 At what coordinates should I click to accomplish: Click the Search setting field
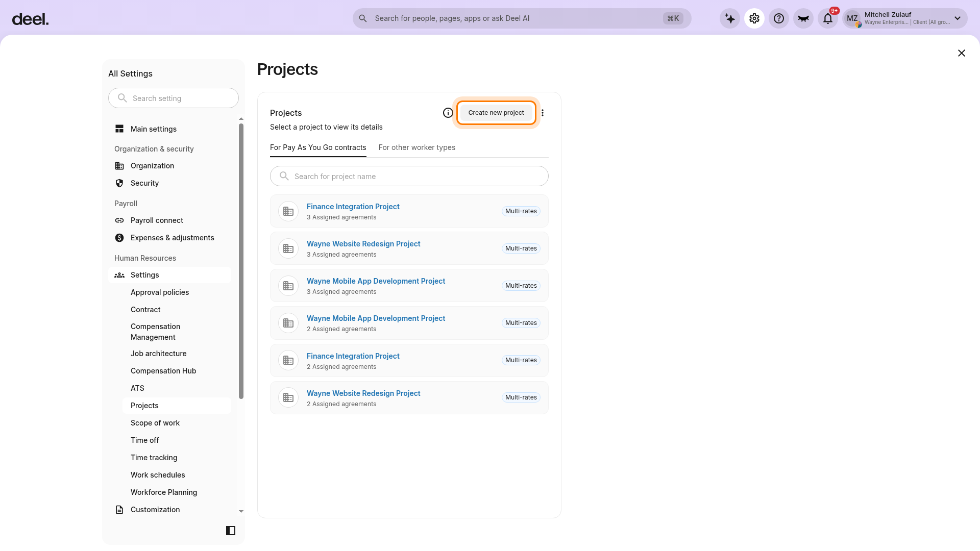coord(174,98)
